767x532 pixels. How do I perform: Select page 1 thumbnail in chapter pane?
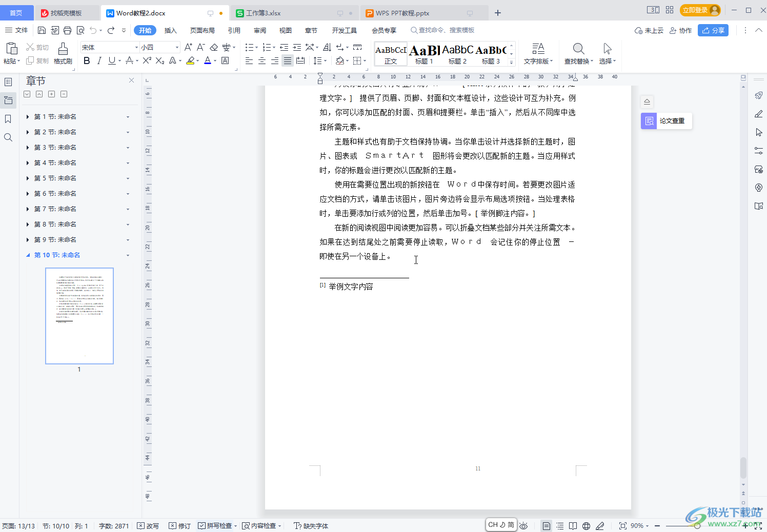click(79, 316)
